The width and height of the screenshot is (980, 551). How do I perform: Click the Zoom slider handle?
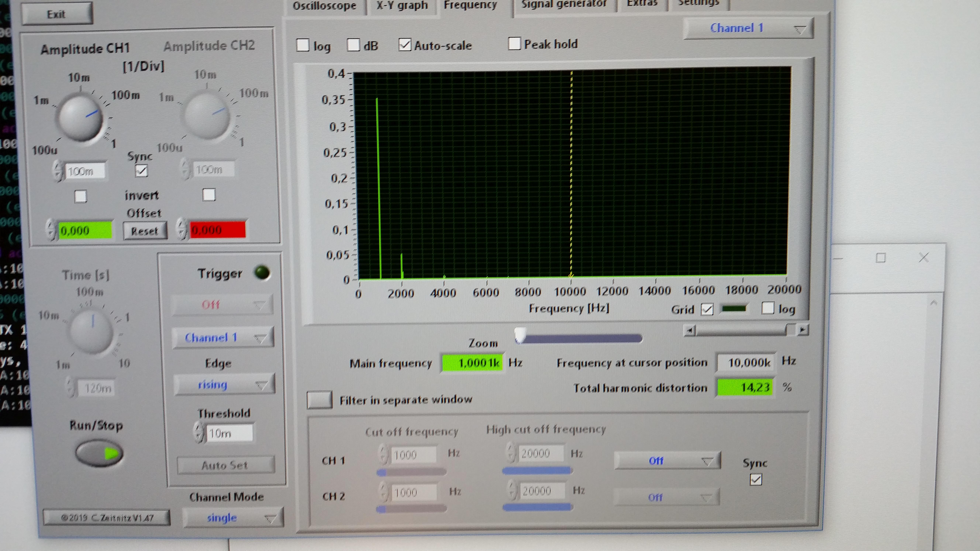point(520,335)
